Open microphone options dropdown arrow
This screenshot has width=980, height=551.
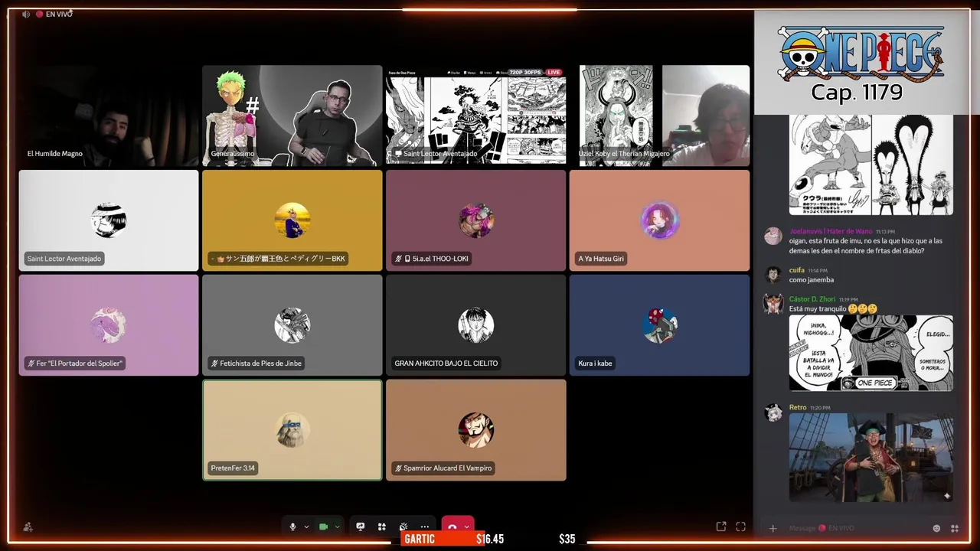pos(306,527)
